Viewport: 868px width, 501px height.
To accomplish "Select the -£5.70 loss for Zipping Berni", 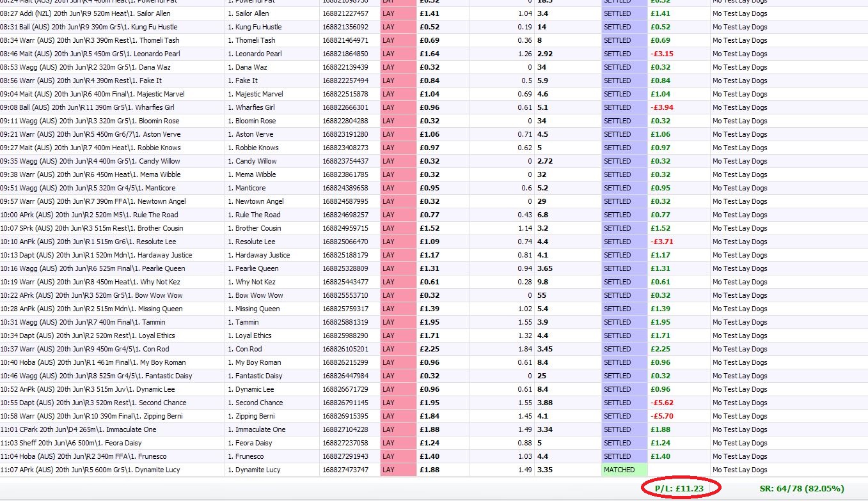I will click(662, 416).
